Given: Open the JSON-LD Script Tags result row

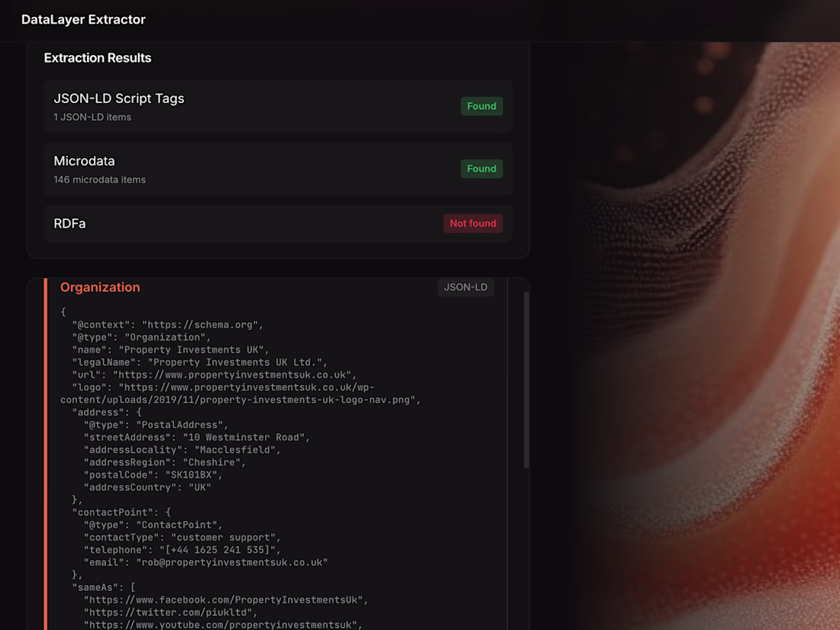Looking at the screenshot, I should pyautogui.click(x=278, y=106).
